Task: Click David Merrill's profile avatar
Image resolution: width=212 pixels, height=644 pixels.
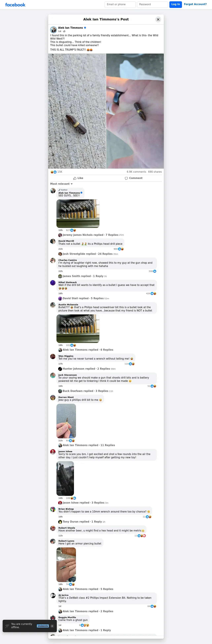Action: [x=53, y=242]
